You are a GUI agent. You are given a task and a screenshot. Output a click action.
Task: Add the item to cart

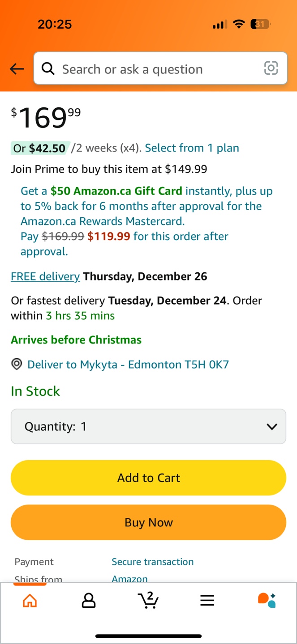tap(148, 478)
